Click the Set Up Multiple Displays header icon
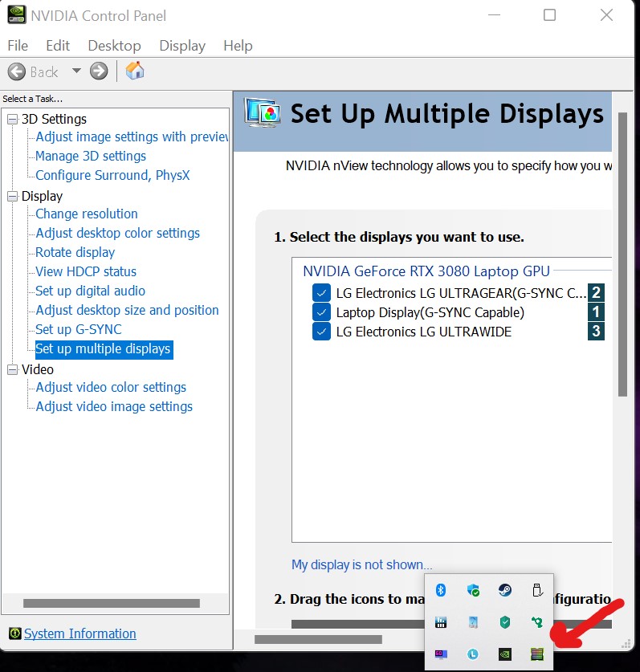The width and height of the screenshot is (640, 672). pyautogui.click(x=263, y=112)
